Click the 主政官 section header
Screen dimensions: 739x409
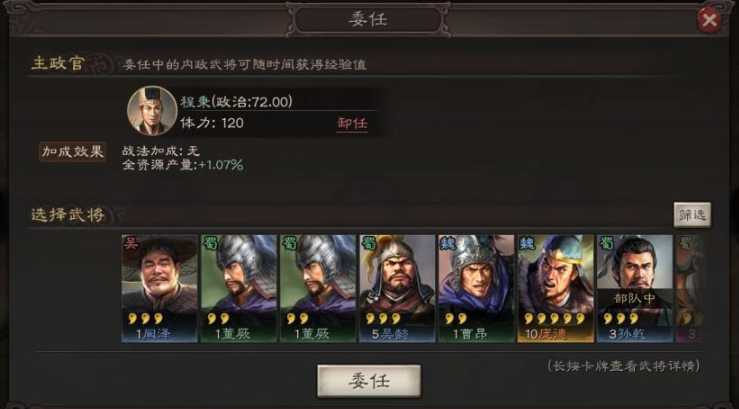(57, 63)
